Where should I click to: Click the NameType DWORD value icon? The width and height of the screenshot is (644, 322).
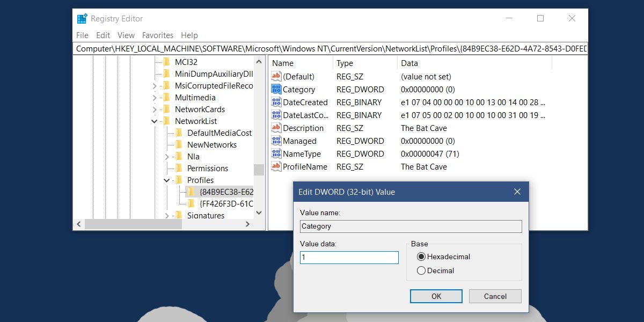[x=276, y=154]
